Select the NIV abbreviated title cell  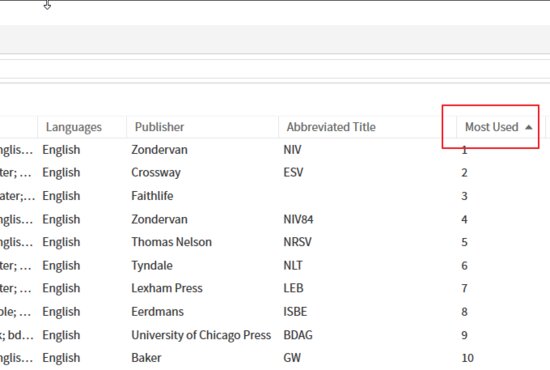pyautogui.click(x=292, y=150)
